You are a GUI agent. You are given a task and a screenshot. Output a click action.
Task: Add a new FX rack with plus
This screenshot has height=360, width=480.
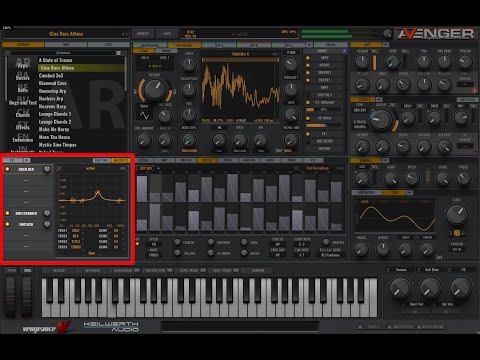coord(27,160)
